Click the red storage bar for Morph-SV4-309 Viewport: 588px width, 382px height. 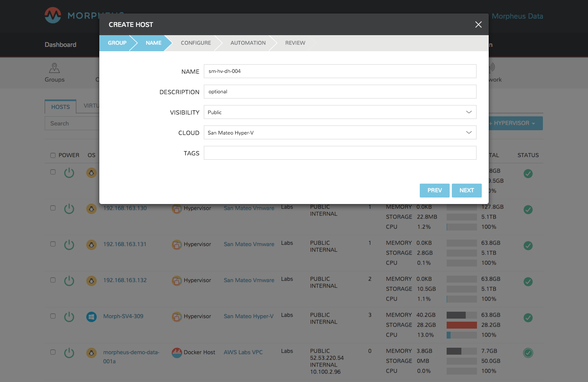click(x=462, y=325)
